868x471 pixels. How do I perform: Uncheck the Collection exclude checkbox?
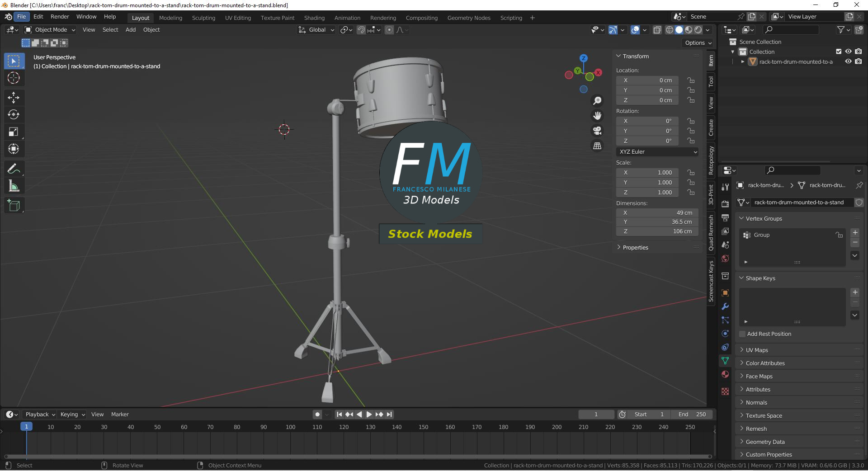point(839,52)
